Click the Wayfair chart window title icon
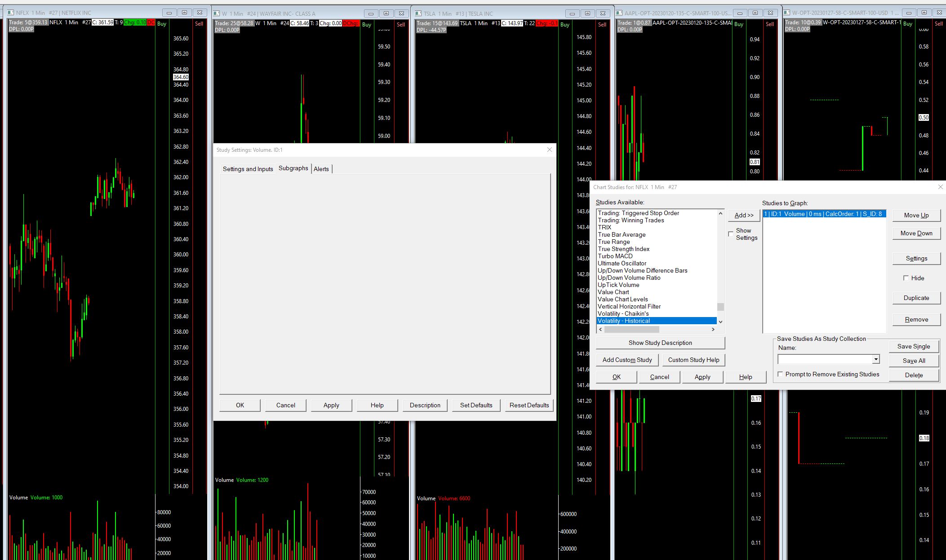The image size is (946, 560). pyautogui.click(x=217, y=13)
